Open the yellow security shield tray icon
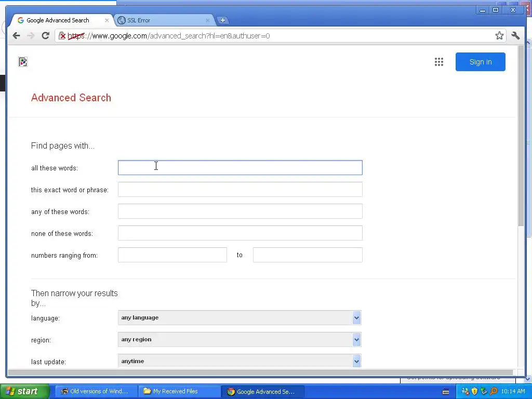 (x=475, y=392)
